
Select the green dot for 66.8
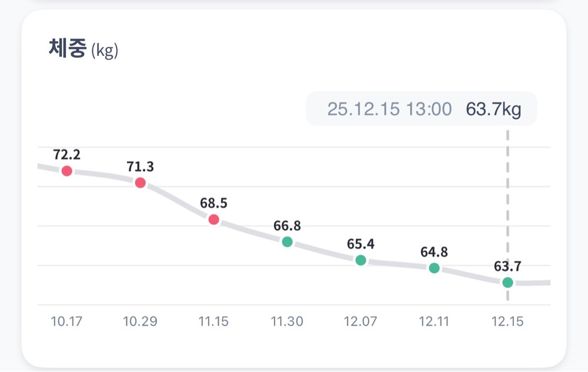(x=287, y=241)
